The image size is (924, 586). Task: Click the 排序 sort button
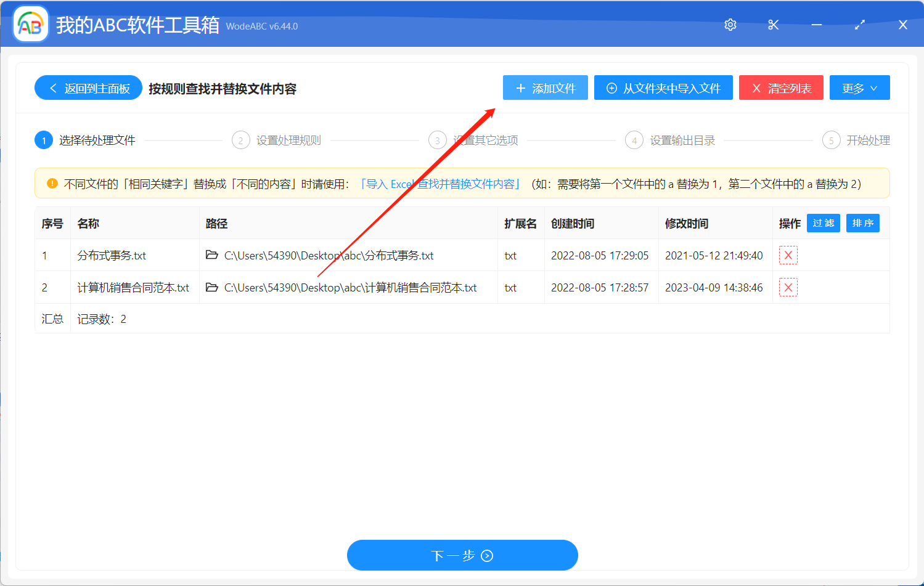(x=862, y=223)
